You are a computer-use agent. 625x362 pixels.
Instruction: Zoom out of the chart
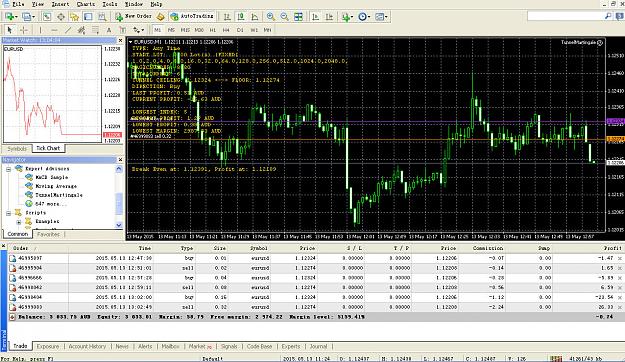[x=284, y=16]
